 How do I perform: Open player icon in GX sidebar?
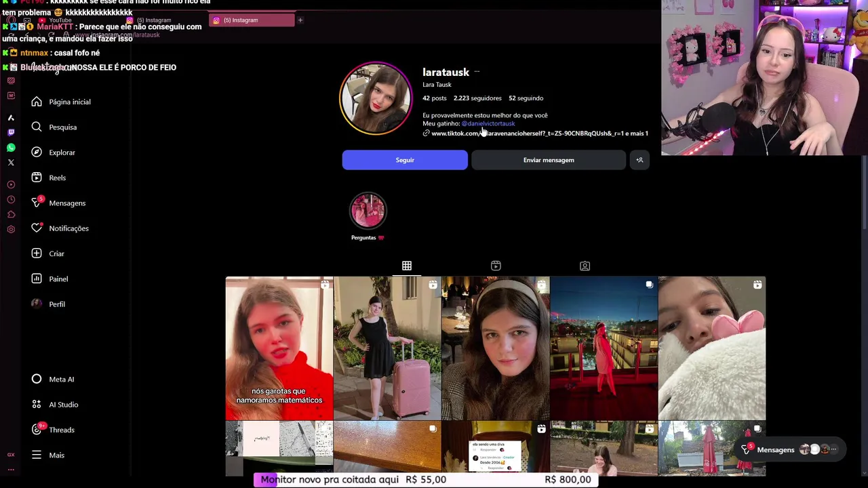coord(11,184)
